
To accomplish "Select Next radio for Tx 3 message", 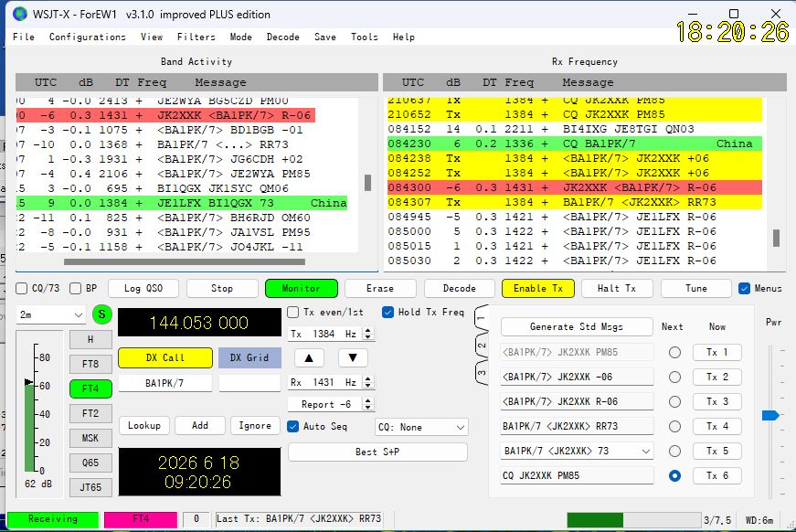I will coord(674,401).
